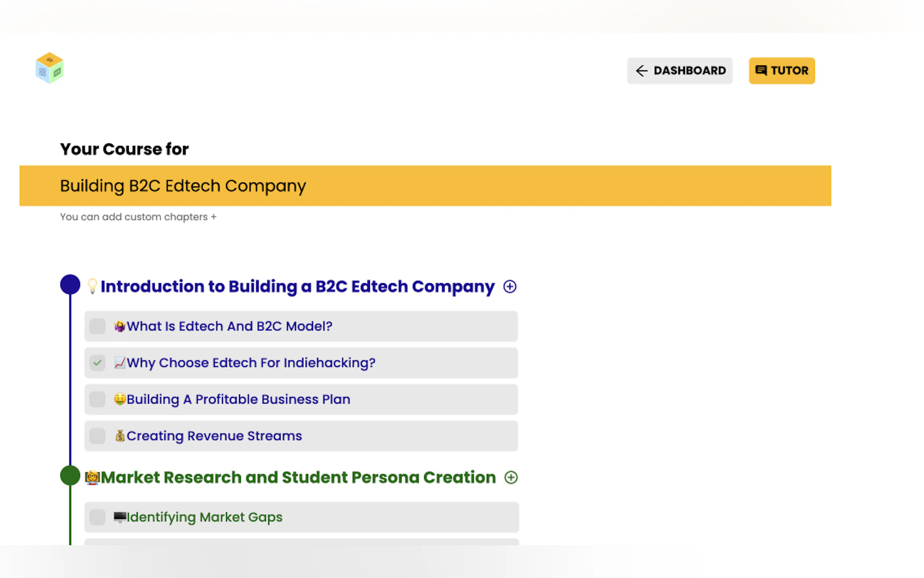Tick the Building A Profitable Business Plan checkbox
The image size is (924, 578).
coord(97,399)
